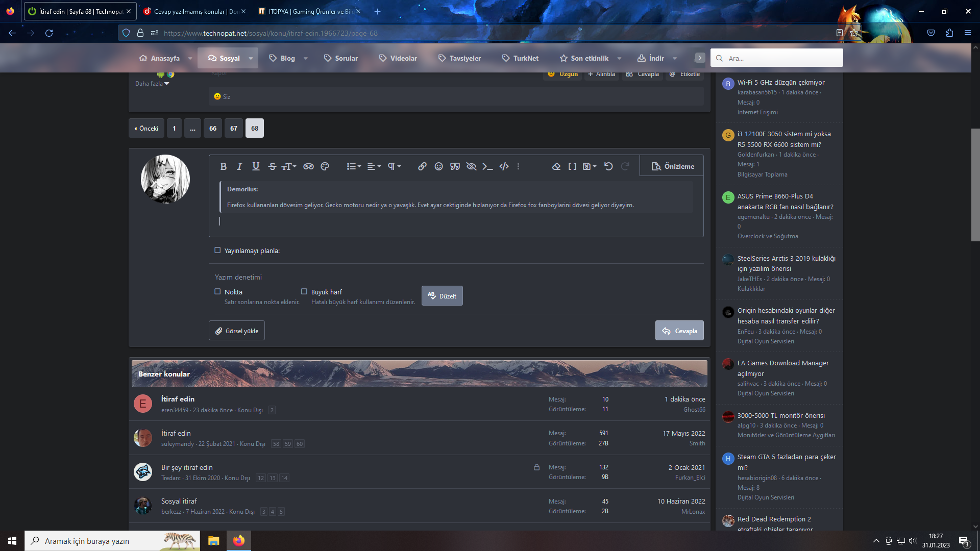
Task: Apply strikethrough formatting
Action: (x=272, y=166)
